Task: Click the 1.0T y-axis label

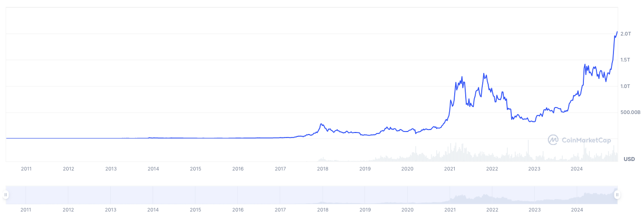Action: pos(625,86)
